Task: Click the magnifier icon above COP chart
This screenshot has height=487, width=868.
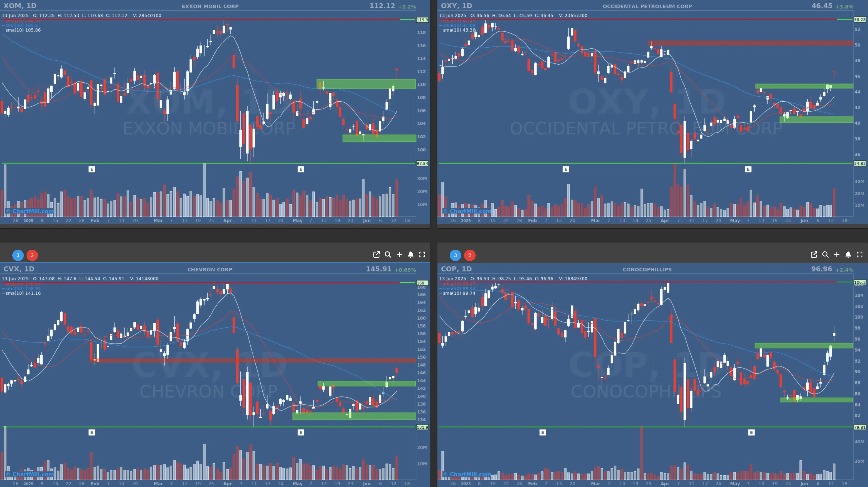Action: (x=825, y=255)
